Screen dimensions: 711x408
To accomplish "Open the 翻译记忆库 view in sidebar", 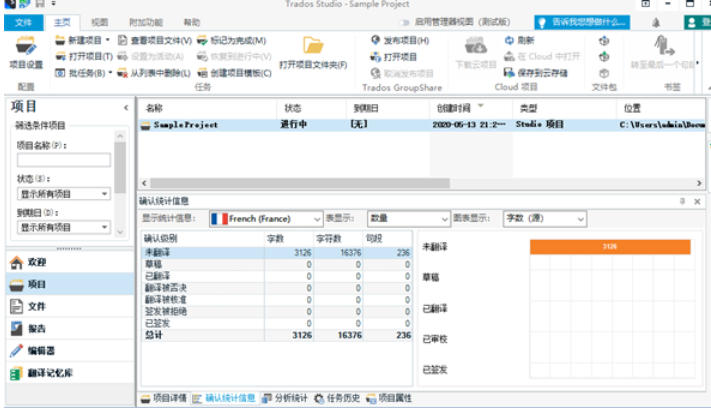I will tap(52, 373).
